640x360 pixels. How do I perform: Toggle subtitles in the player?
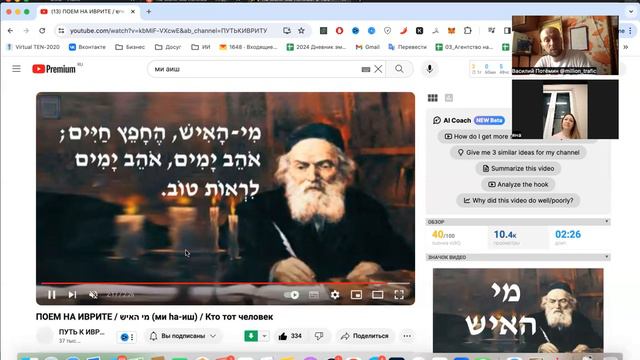pyautogui.click(x=313, y=294)
